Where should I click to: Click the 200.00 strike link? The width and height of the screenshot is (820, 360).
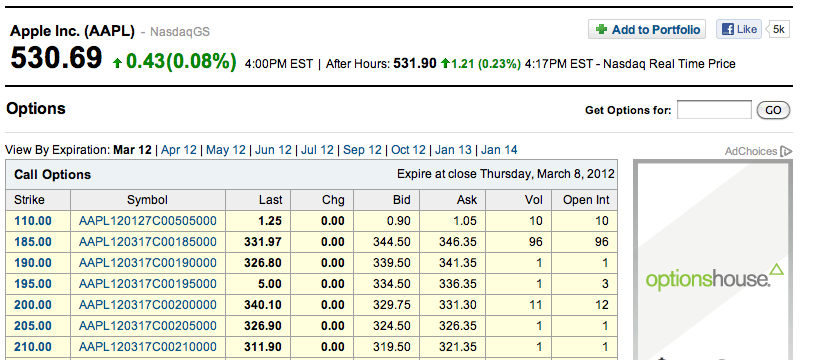pyautogui.click(x=33, y=305)
